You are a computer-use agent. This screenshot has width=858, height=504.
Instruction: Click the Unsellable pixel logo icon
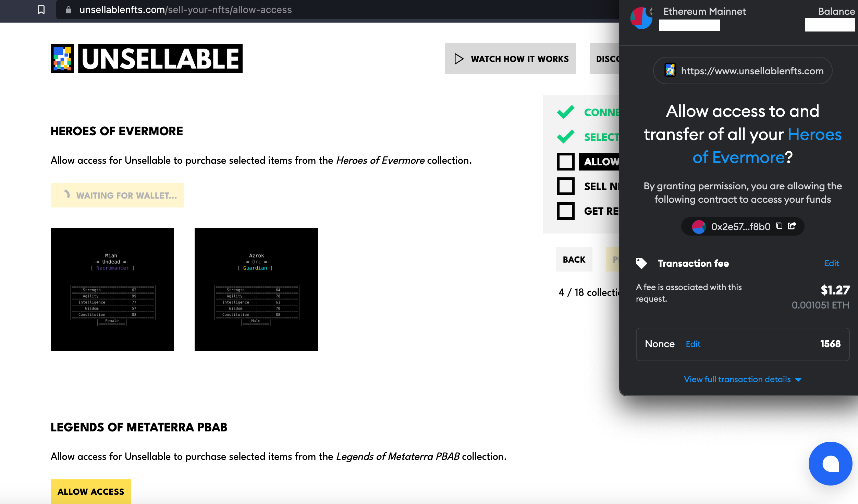coord(62,59)
